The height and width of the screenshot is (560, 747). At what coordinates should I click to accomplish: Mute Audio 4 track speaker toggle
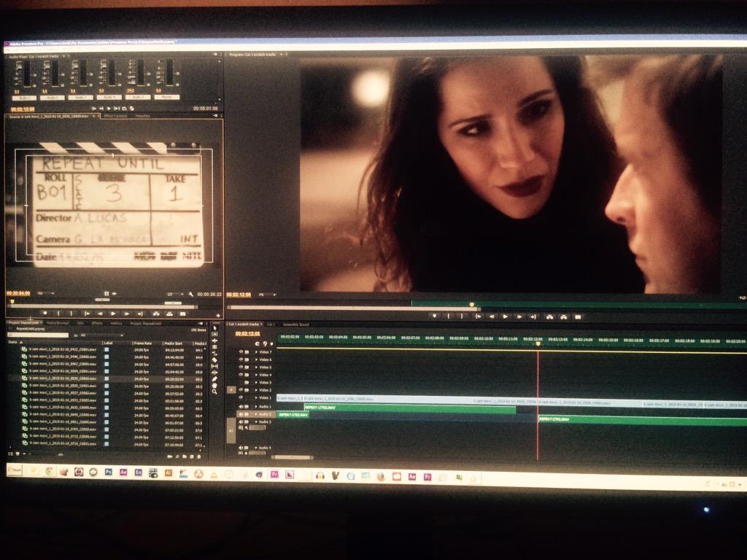[241, 448]
